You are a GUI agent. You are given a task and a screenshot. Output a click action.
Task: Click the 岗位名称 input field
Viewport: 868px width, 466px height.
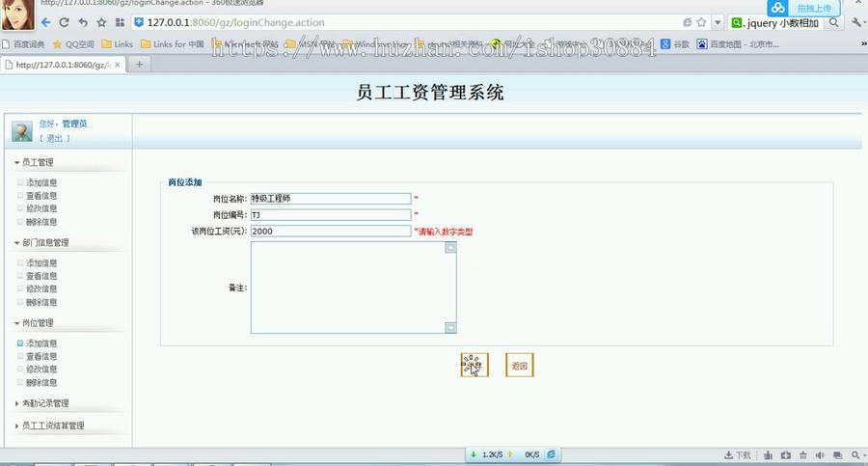[x=331, y=199]
